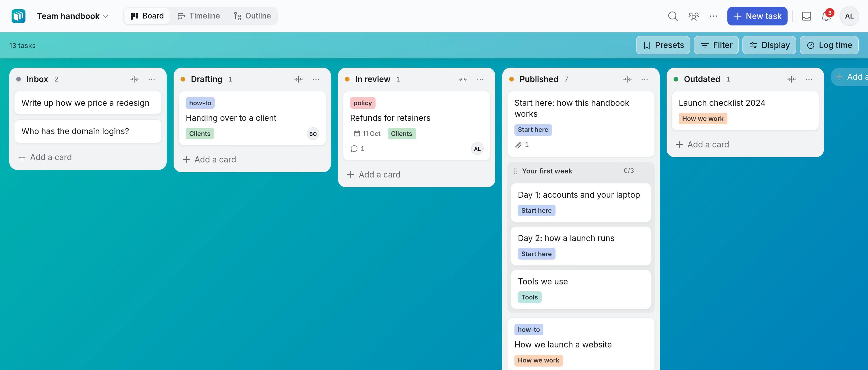The width and height of the screenshot is (868, 370).
Task: Click the 13 tasks count
Action: click(x=22, y=45)
